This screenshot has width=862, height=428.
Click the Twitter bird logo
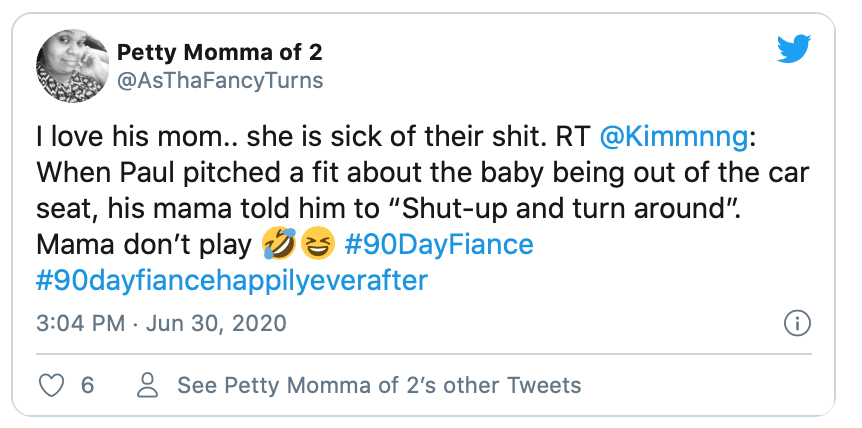pyautogui.click(x=797, y=49)
